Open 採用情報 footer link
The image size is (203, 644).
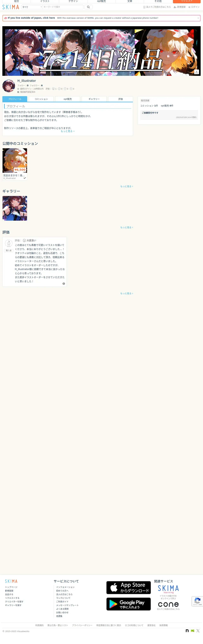[x=163, y=625]
